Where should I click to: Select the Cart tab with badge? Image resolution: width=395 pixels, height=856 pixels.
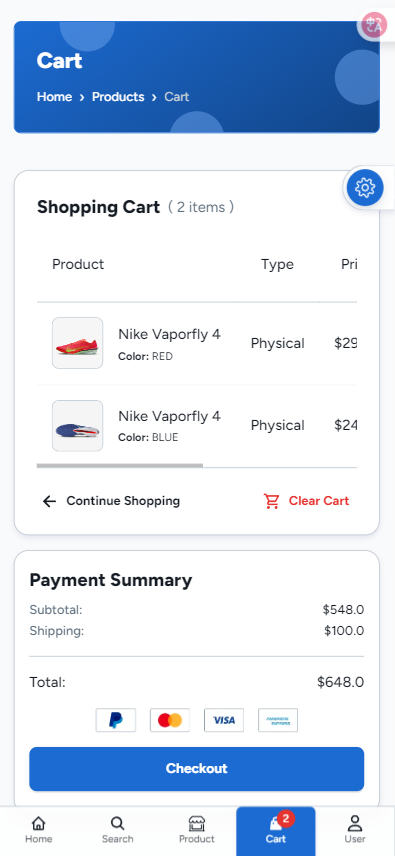click(x=276, y=830)
